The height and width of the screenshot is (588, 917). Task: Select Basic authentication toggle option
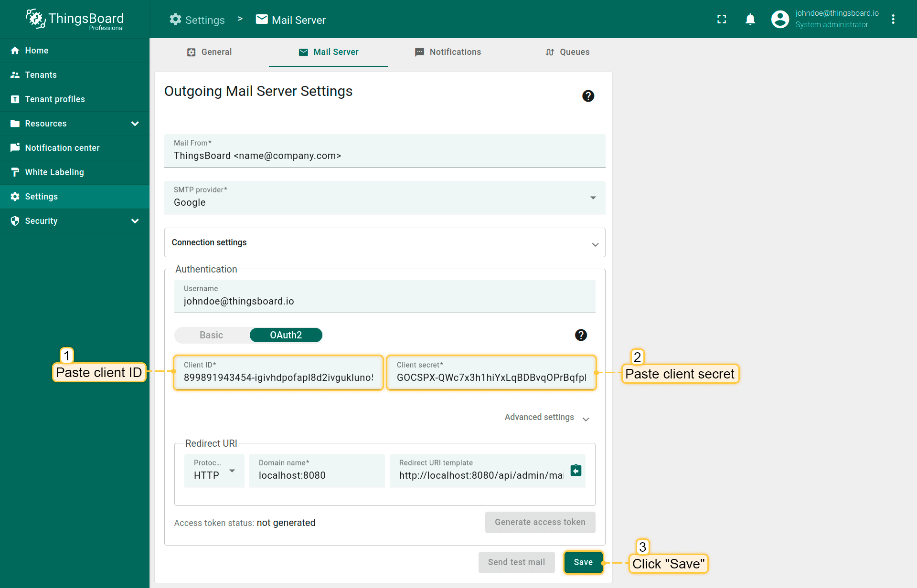point(212,335)
